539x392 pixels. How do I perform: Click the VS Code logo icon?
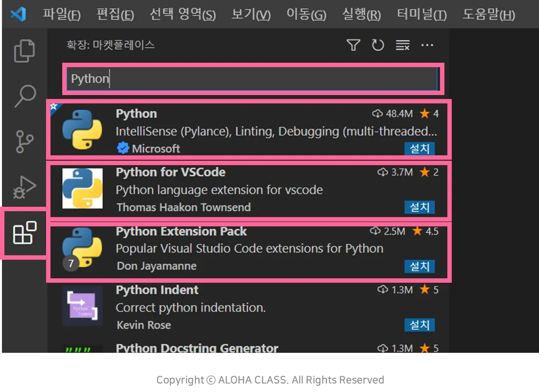pos(18,14)
